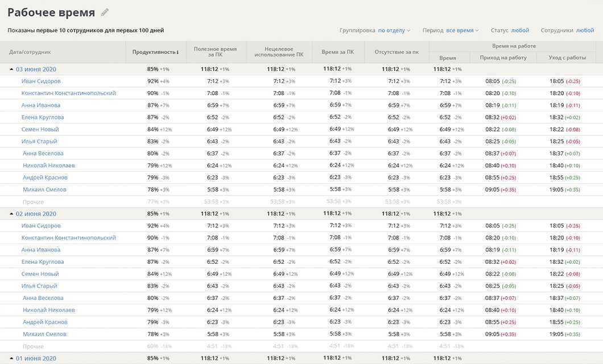
Task: Change the Статус 'любой' filter
Action: click(x=520, y=31)
